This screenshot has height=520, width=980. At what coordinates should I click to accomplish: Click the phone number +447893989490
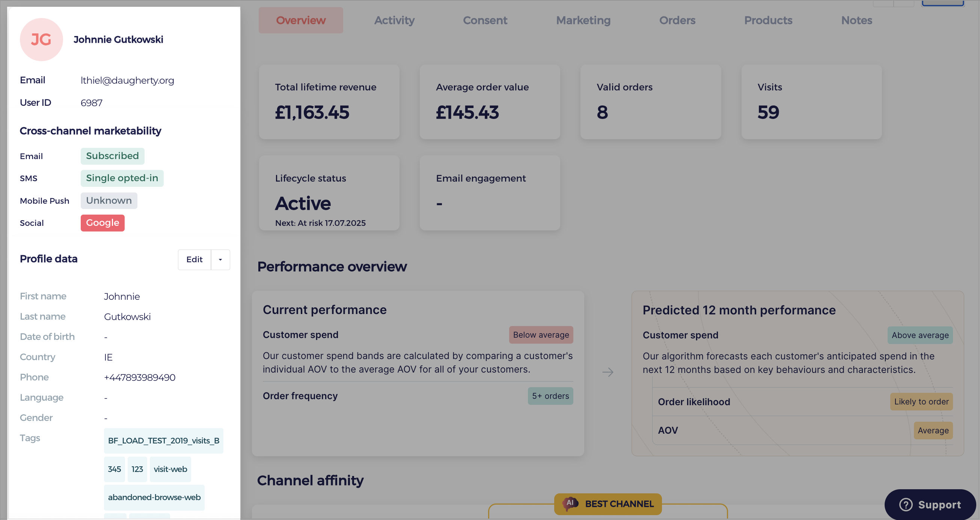tap(139, 377)
